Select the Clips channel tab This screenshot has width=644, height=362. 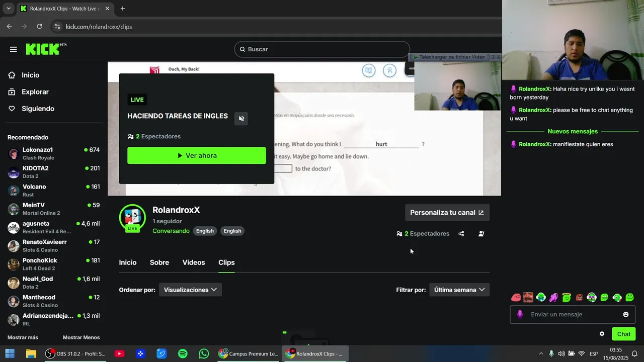point(226,262)
